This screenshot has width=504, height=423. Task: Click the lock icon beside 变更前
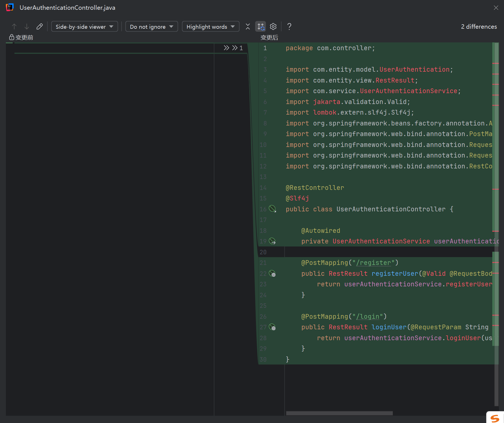pyautogui.click(x=11, y=37)
